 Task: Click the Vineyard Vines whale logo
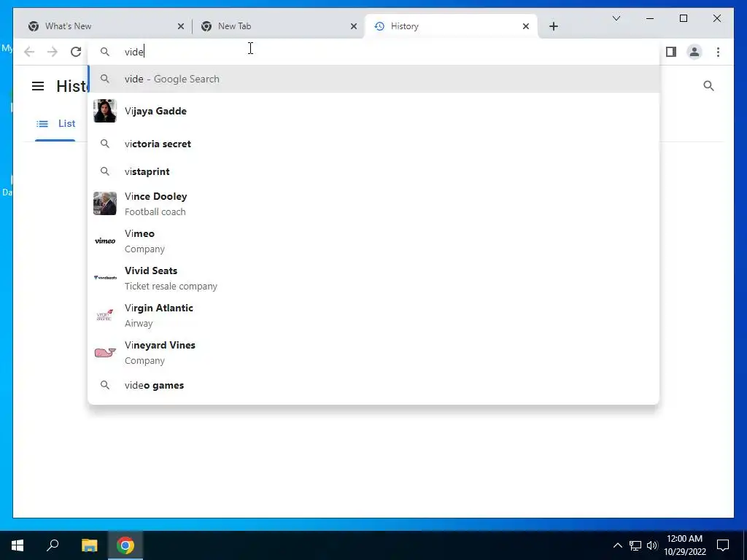(105, 352)
